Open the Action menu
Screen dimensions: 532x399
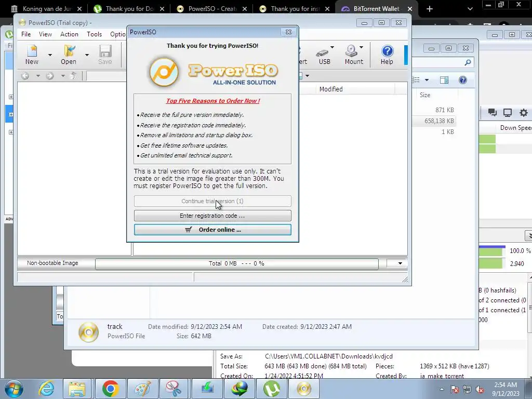point(69,34)
